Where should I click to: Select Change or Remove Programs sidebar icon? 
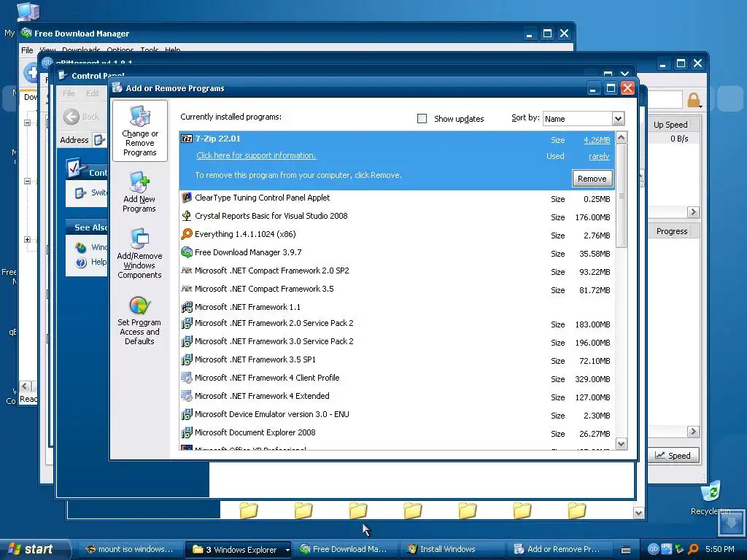coord(139,131)
